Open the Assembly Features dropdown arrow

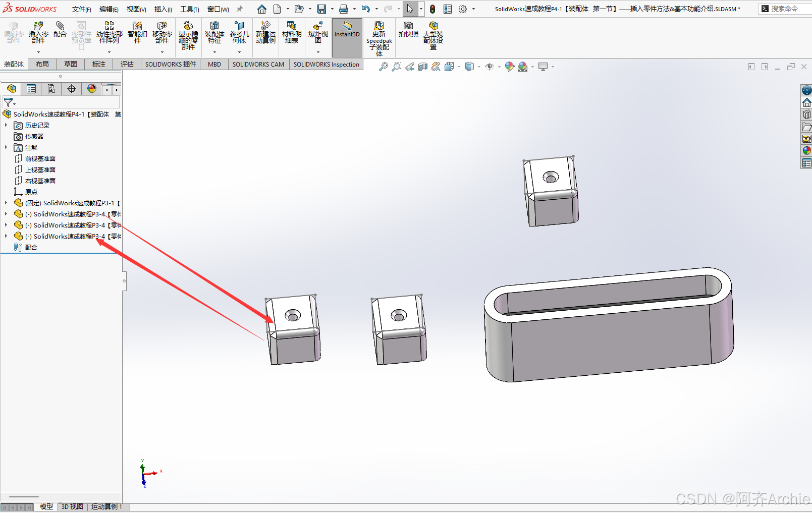(x=214, y=52)
